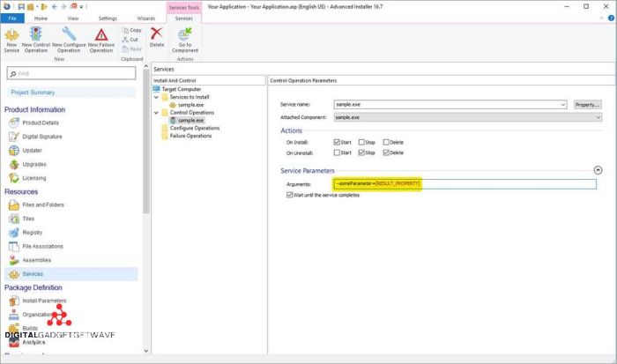Switch to the Wizards ribbon tab
617x364 pixels.
click(146, 19)
